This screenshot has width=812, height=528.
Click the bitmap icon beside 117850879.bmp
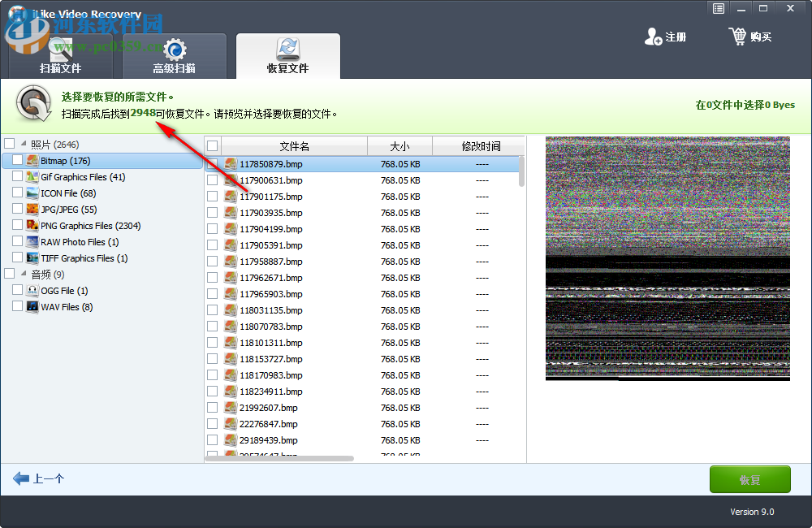230,164
